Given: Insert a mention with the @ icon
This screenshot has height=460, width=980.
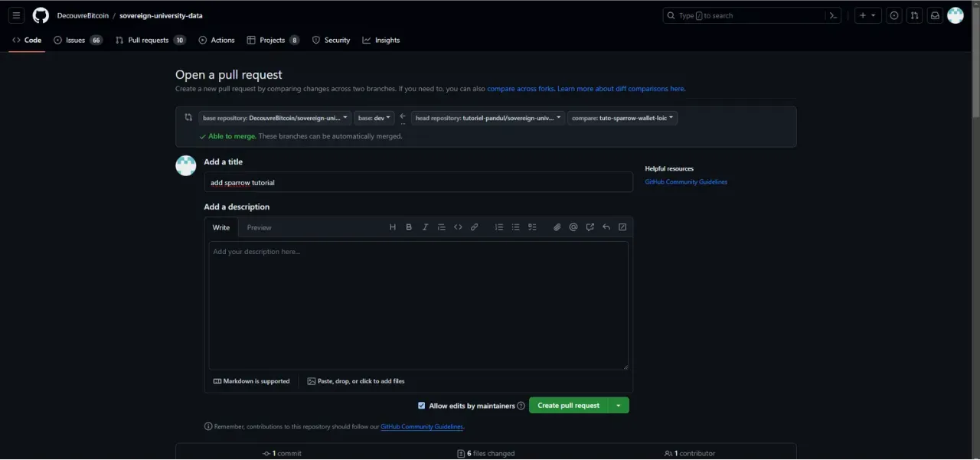Looking at the screenshot, I should (x=573, y=227).
